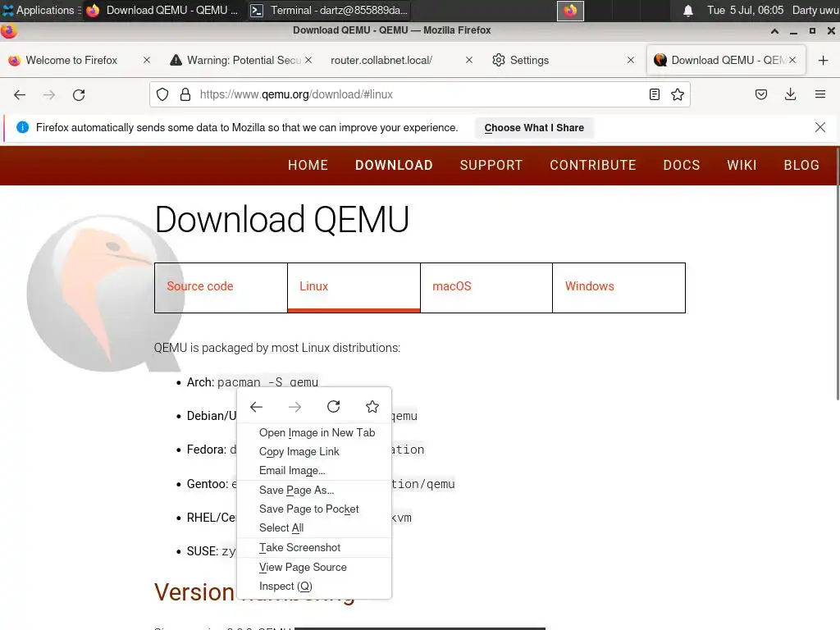Screen dimensions: 840x630
Task: Click context menu forward arrow
Action: (294, 407)
